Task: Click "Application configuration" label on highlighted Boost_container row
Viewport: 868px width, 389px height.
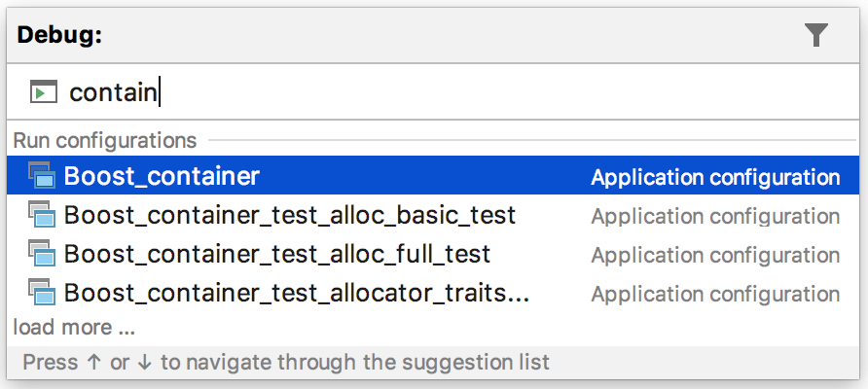Action: tap(715, 177)
